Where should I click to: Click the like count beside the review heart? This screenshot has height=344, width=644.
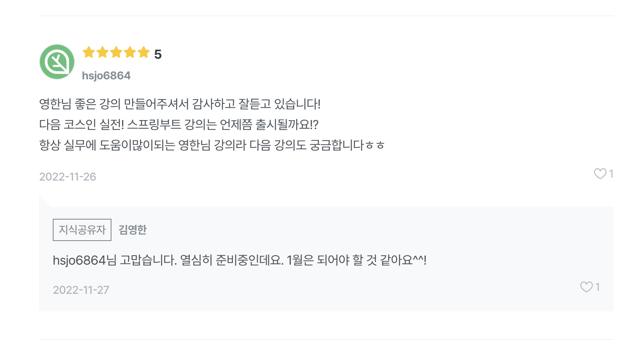pyautogui.click(x=611, y=174)
